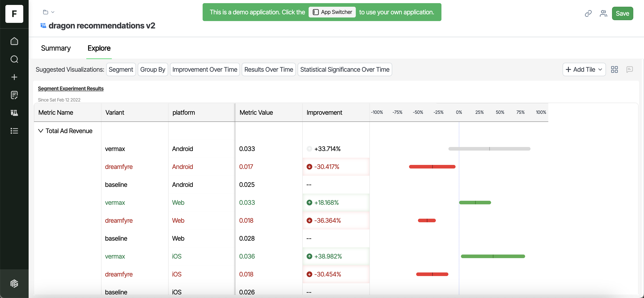Switch to grid layout view near Add Tile
The image size is (644, 298).
pyautogui.click(x=614, y=69)
